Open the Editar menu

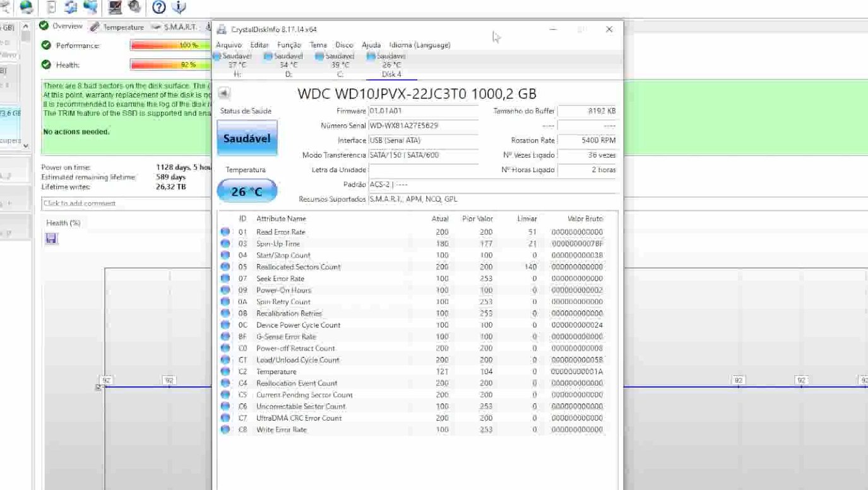pos(259,45)
